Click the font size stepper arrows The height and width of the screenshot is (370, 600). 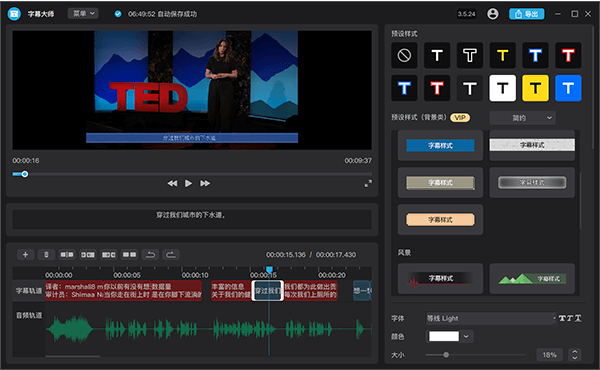575,355
